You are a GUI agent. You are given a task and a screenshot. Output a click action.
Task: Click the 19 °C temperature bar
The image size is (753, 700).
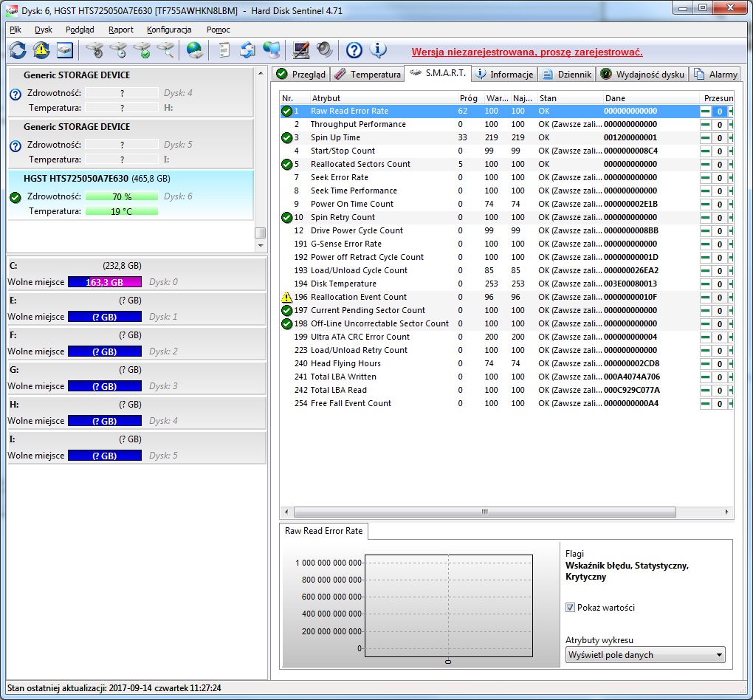click(x=122, y=211)
